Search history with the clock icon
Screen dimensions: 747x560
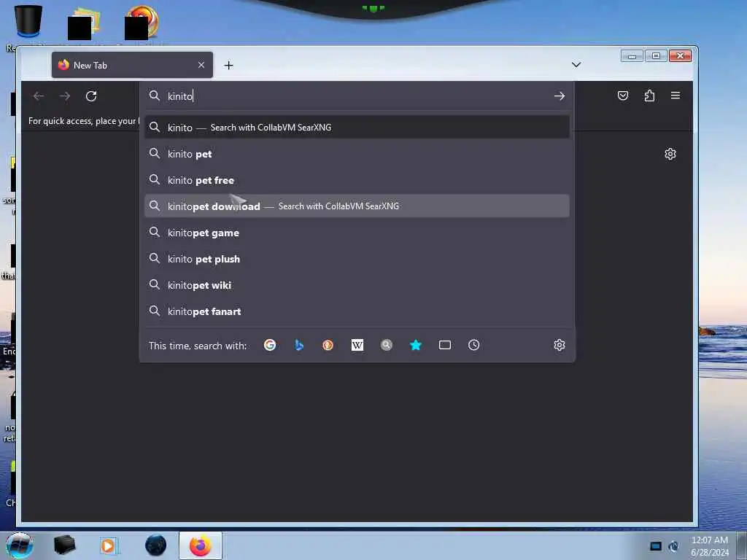point(473,345)
